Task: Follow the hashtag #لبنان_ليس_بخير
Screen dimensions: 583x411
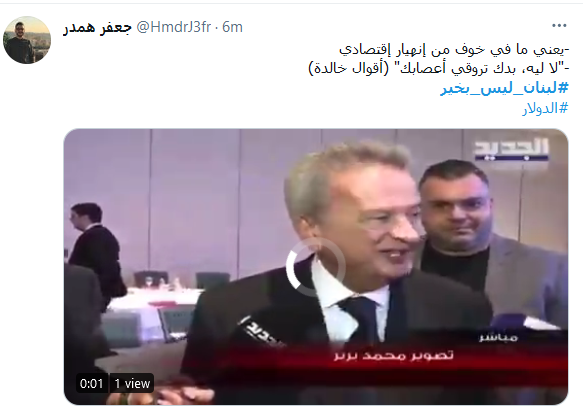Action: click(x=505, y=88)
